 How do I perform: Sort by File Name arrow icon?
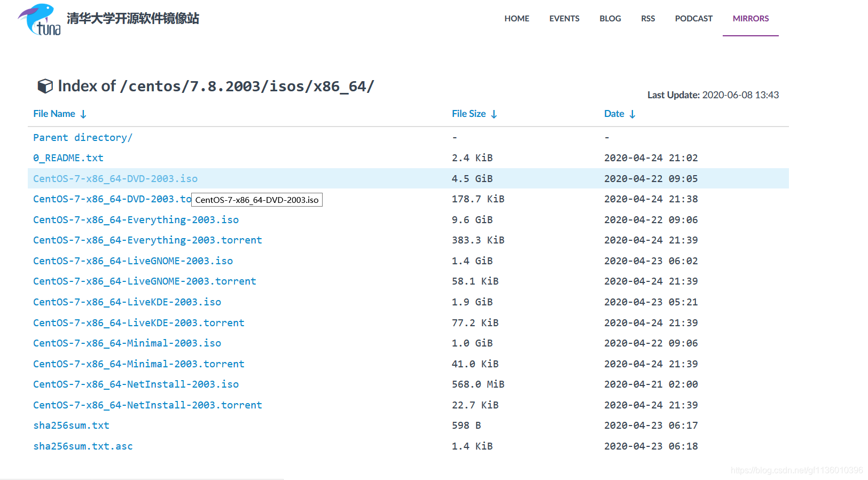pyautogui.click(x=83, y=114)
